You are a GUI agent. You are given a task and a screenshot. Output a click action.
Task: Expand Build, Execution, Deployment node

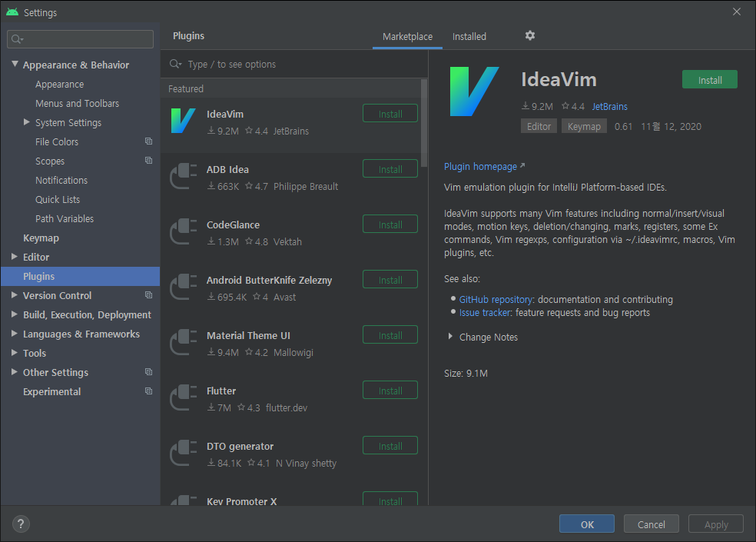click(x=15, y=314)
